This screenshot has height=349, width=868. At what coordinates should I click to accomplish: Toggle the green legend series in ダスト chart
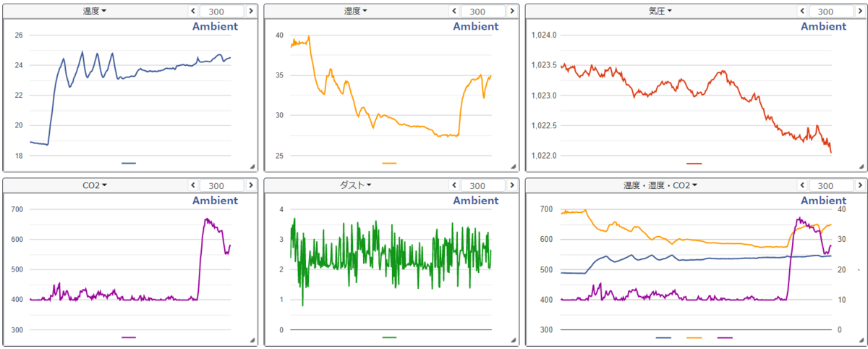pyautogui.click(x=389, y=337)
